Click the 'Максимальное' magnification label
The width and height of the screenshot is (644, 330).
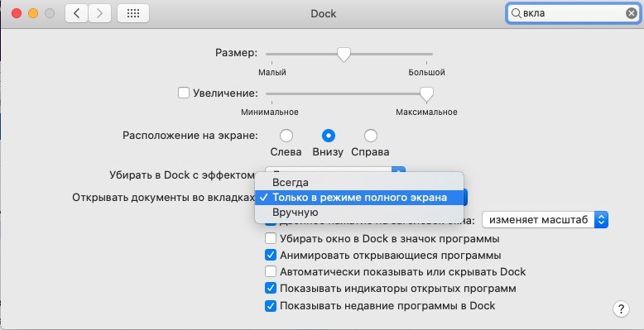[426, 112]
